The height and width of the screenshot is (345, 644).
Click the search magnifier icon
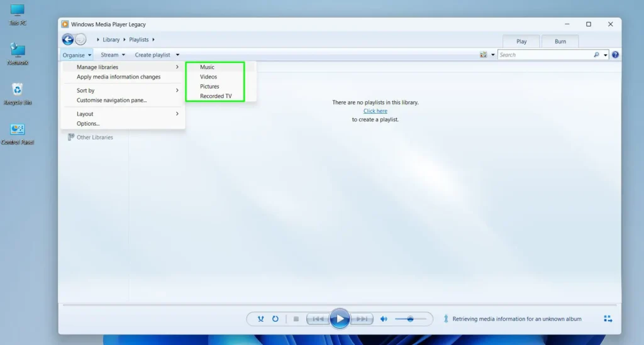[x=596, y=55]
